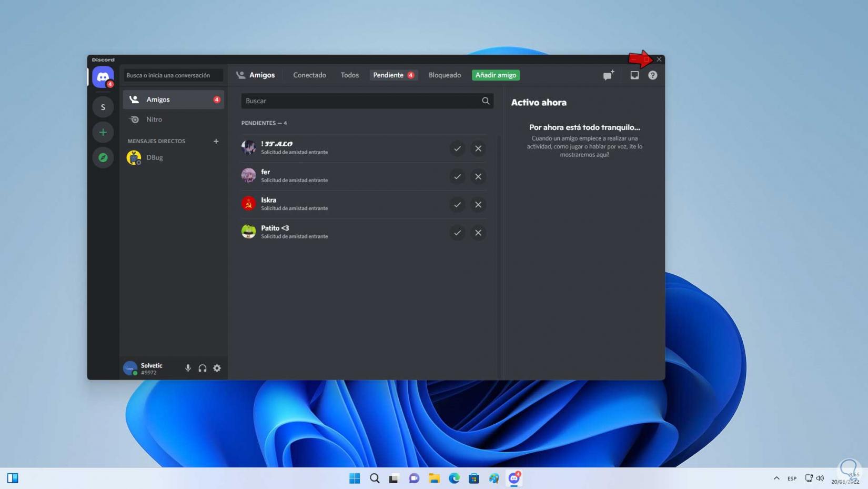This screenshot has height=489, width=868.
Task: Open the volume tray icon
Action: [820, 478]
